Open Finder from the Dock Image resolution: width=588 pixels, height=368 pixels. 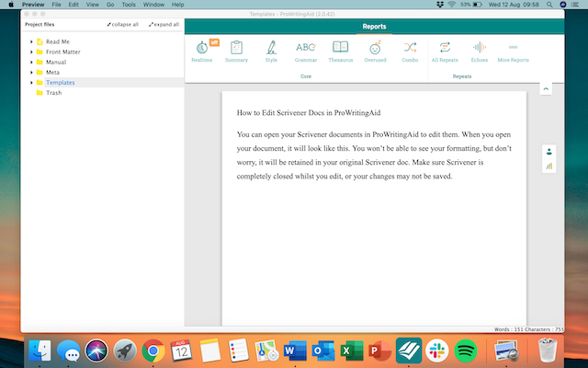[40, 351]
